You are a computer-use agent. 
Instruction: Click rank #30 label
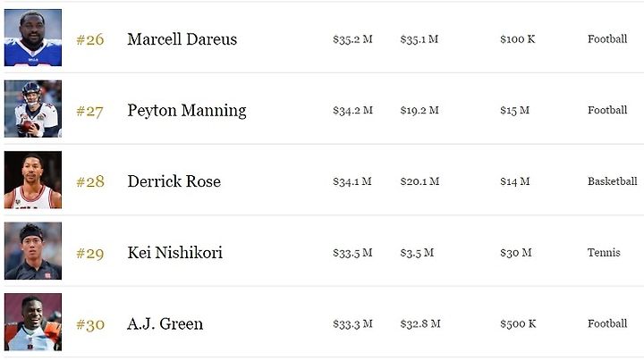click(x=90, y=325)
